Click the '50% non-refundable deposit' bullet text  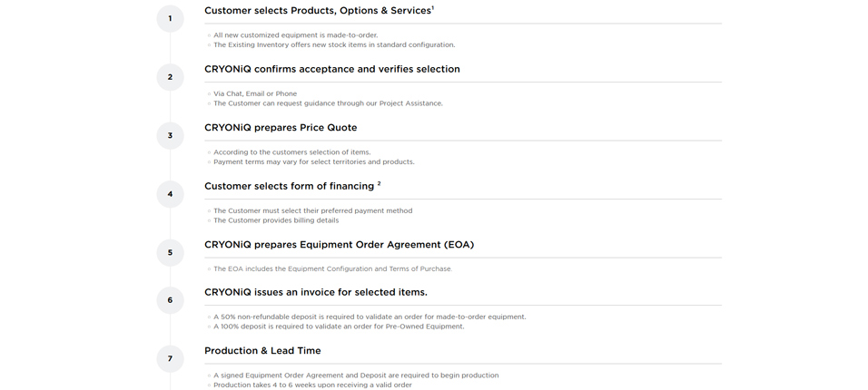[x=370, y=317]
